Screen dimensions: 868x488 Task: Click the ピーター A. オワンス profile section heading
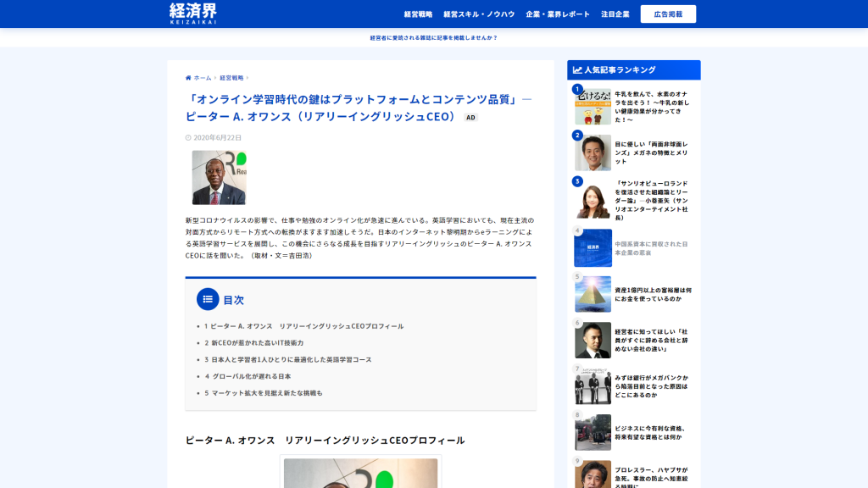pos(325,441)
